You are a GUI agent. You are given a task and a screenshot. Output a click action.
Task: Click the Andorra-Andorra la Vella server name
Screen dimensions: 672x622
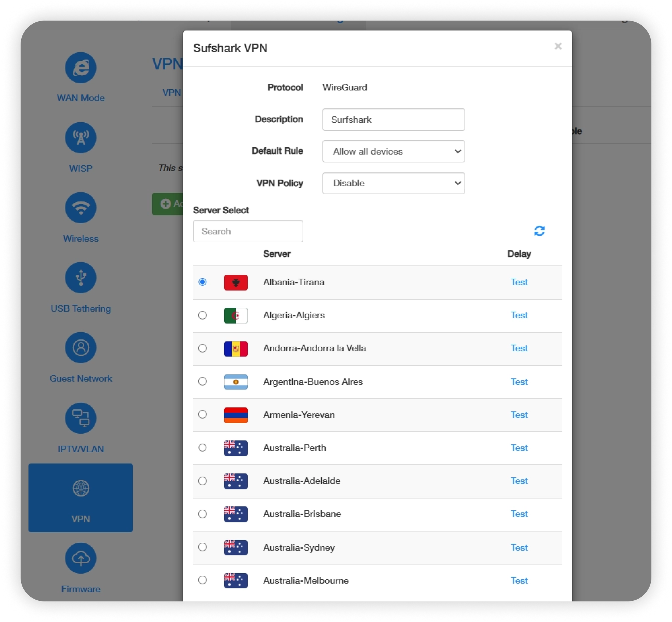pyautogui.click(x=315, y=348)
